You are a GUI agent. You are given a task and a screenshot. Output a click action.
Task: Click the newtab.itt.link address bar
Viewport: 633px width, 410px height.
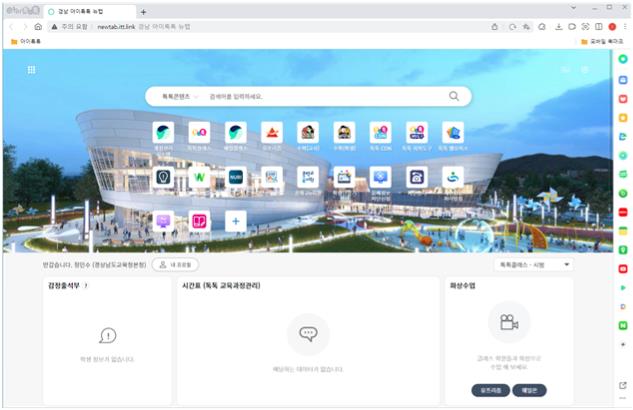click(x=266, y=27)
